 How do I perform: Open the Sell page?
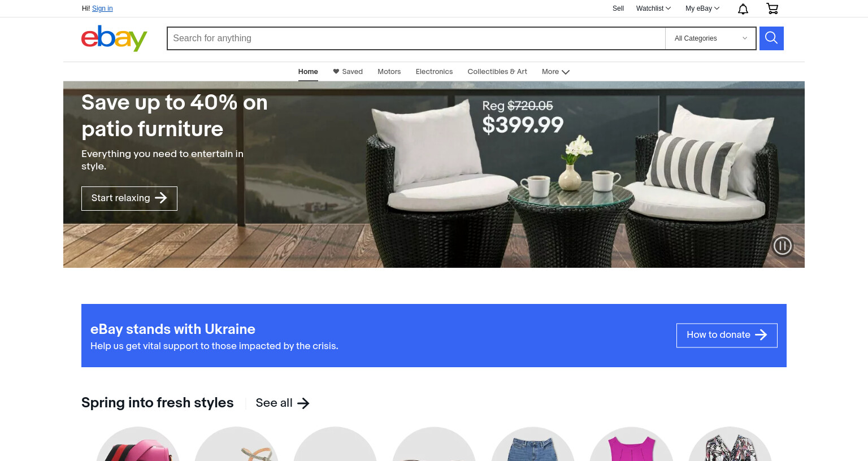point(618,8)
